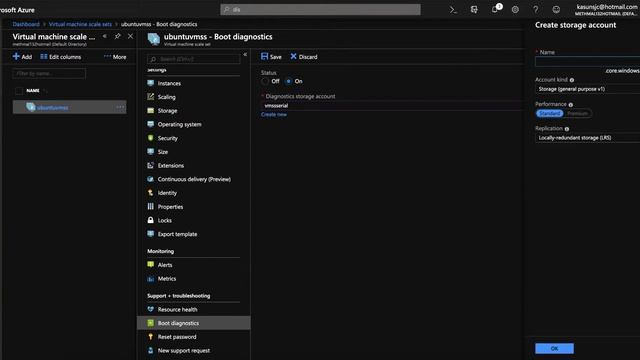The image size is (640, 360).
Task: Collapse the Virtual machine scale sets blade
Action: pyautogui.click(x=104, y=36)
